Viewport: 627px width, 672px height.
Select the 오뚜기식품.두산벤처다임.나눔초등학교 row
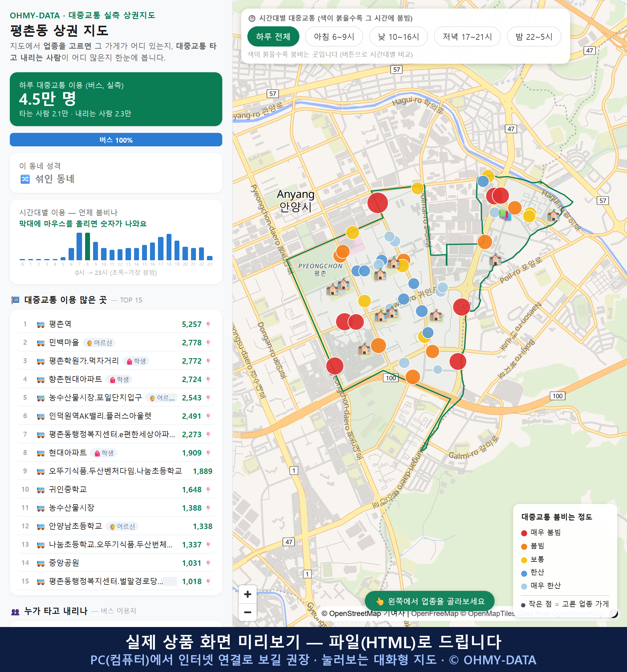point(116,471)
